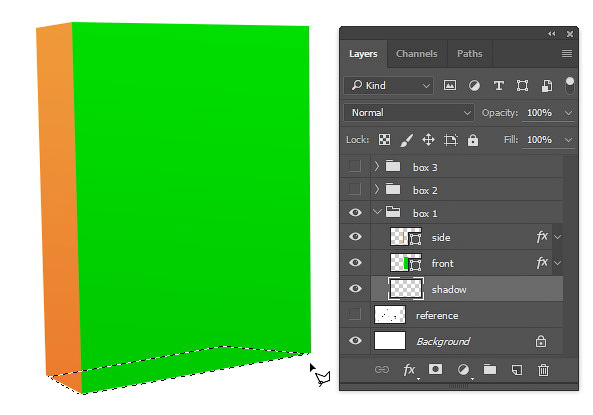
Task: Show the reference layer
Action: (x=355, y=314)
